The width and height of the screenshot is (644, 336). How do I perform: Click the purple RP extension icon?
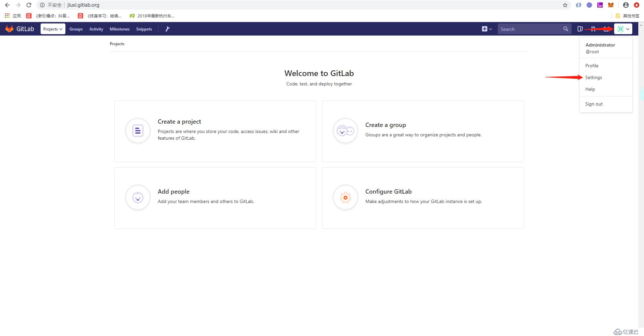tap(600, 5)
